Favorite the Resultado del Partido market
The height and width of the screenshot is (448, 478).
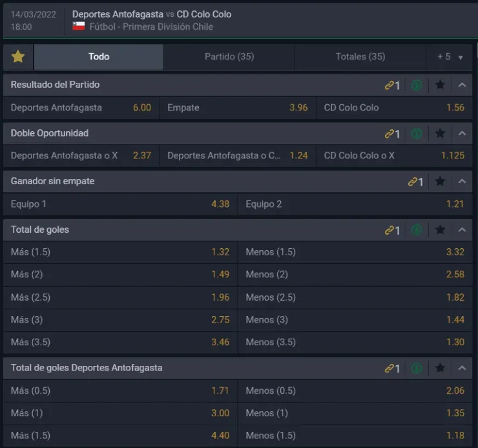[x=440, y=85]
